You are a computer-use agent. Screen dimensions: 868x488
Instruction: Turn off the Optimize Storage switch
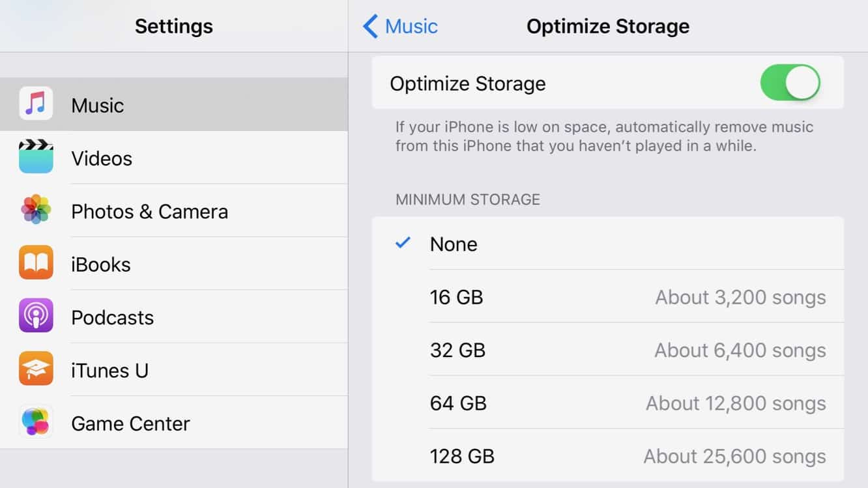790,83
